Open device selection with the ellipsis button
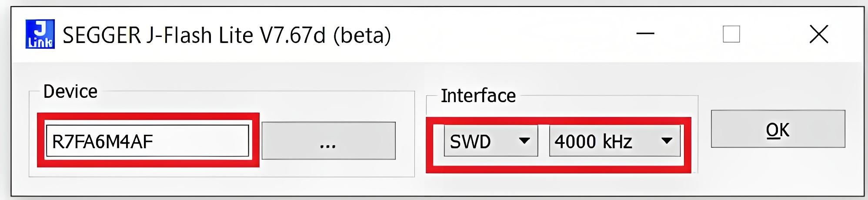Screen dimensions: 868x200 [328, 141]
